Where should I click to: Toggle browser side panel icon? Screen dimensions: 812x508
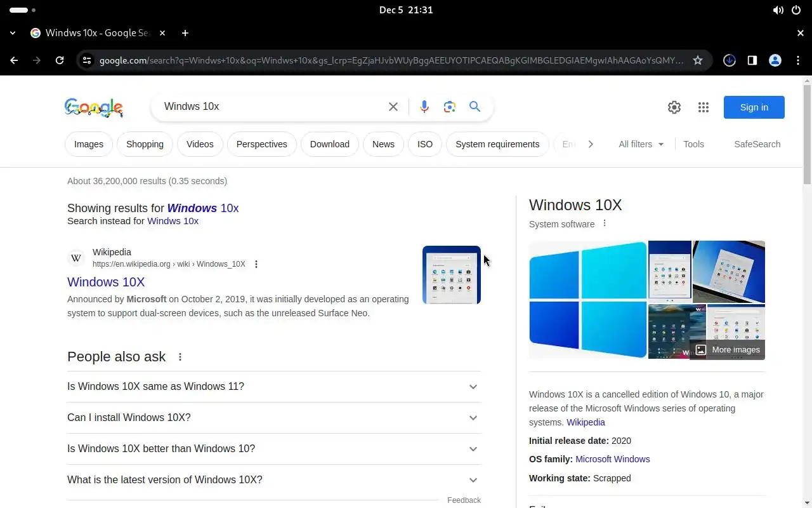[752, 60]
